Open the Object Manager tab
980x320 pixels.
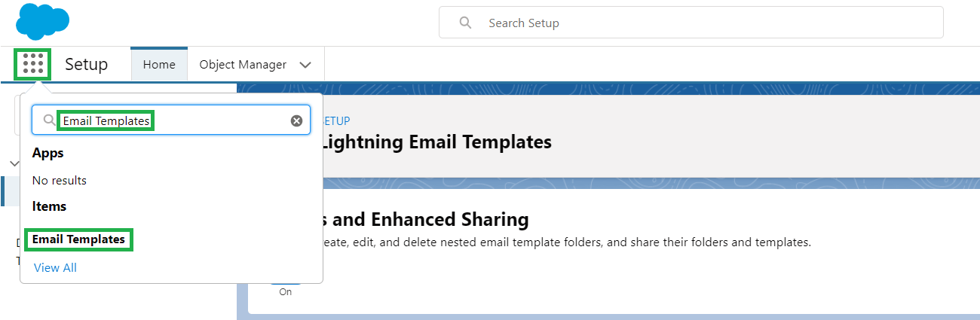click(x=242, y=65)
